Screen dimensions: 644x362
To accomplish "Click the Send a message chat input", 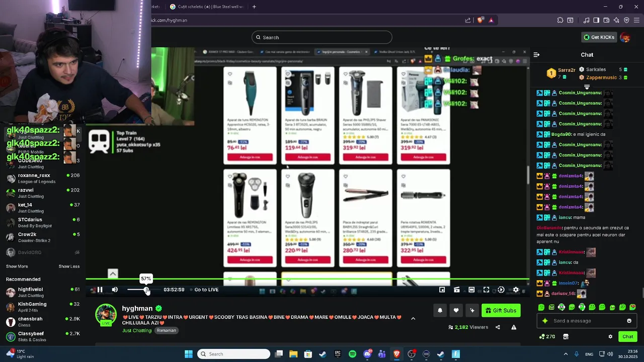I will 587,321.
